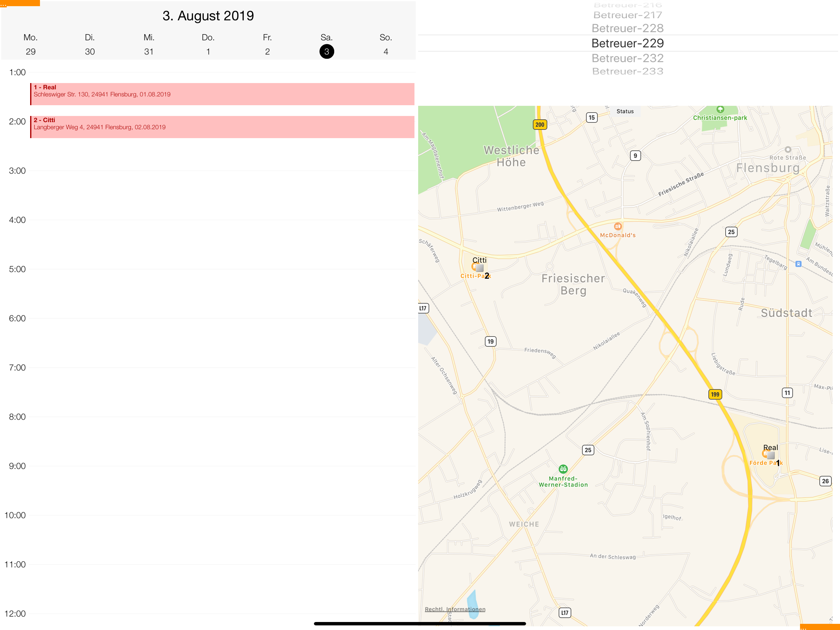Open the "2 - Citti" appointment
This screenshot has height=630, width=840.
pyautogui.click(x=222, y=127)
